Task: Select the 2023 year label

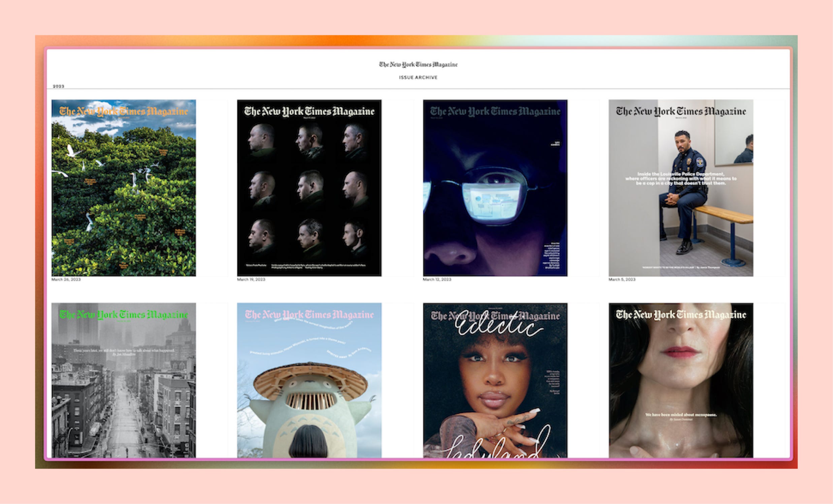Action: (59, 86)
